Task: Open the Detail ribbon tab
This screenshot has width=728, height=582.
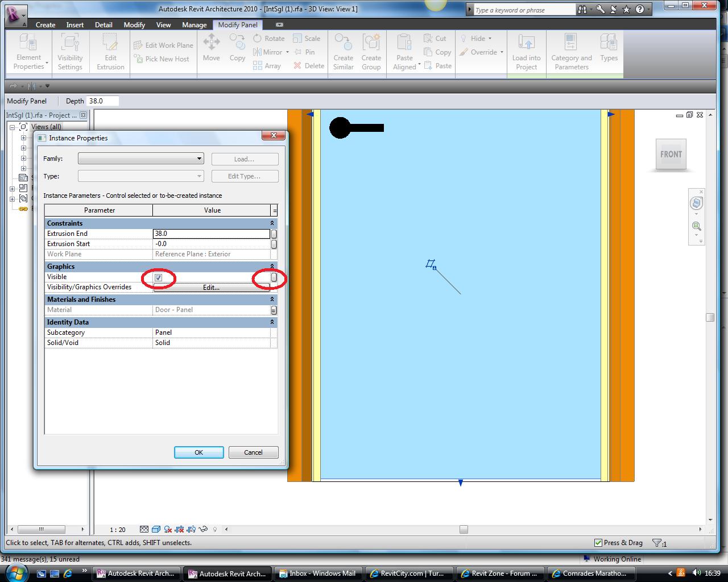Action: (x=104, y=25)
